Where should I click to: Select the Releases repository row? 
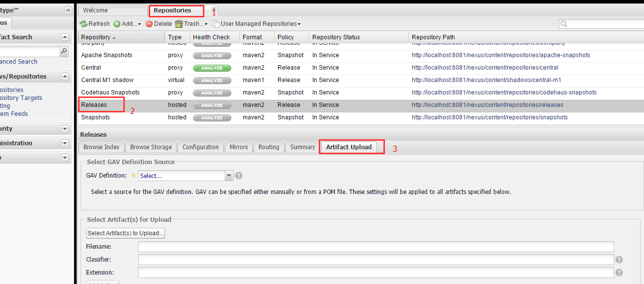click(361, 105)
